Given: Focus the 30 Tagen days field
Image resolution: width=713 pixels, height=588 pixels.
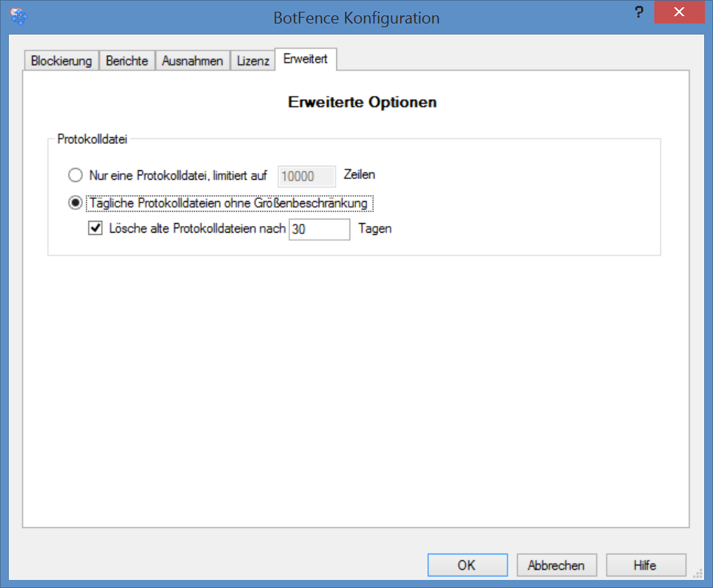Looking at the screenshot, I should pyautogui.click(x=319, y=229).
